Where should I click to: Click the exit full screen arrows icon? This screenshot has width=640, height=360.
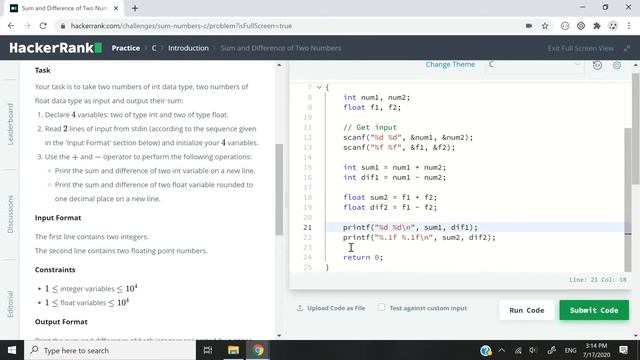tap(627, 48)
